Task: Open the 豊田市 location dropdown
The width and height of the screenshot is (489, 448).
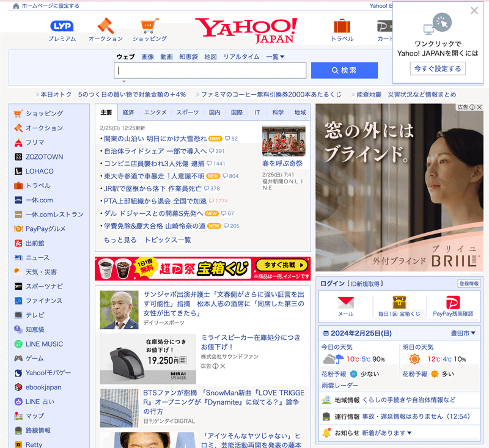Action: coord(463,333)
